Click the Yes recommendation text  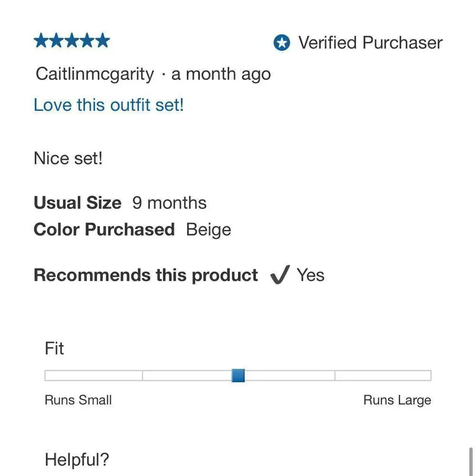click(x=310, y=275)
